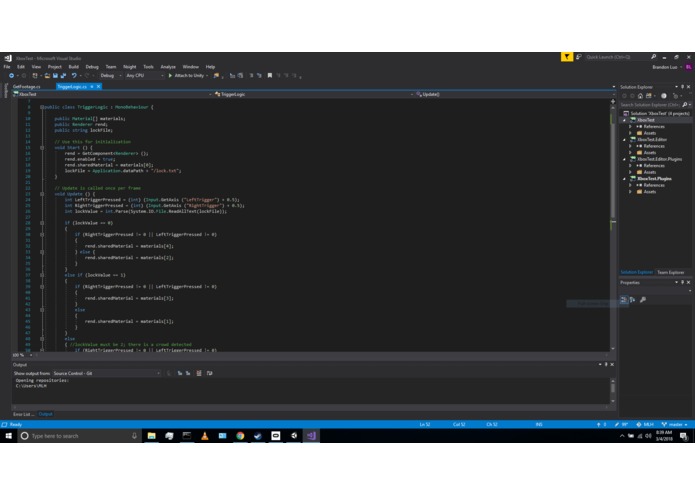695x494 pixels.
Task: Open the Tools menu
Action: [x=148, y=67]
